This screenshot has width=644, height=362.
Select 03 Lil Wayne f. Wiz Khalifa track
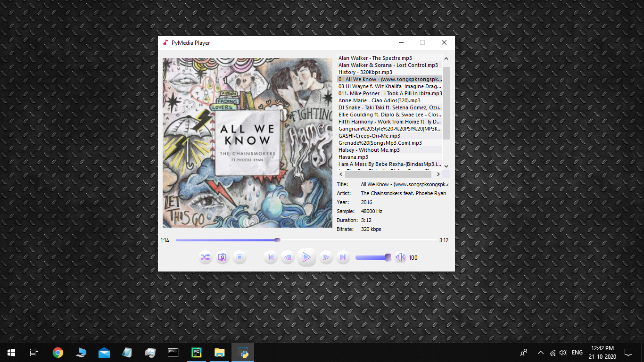tap(389, 86)
